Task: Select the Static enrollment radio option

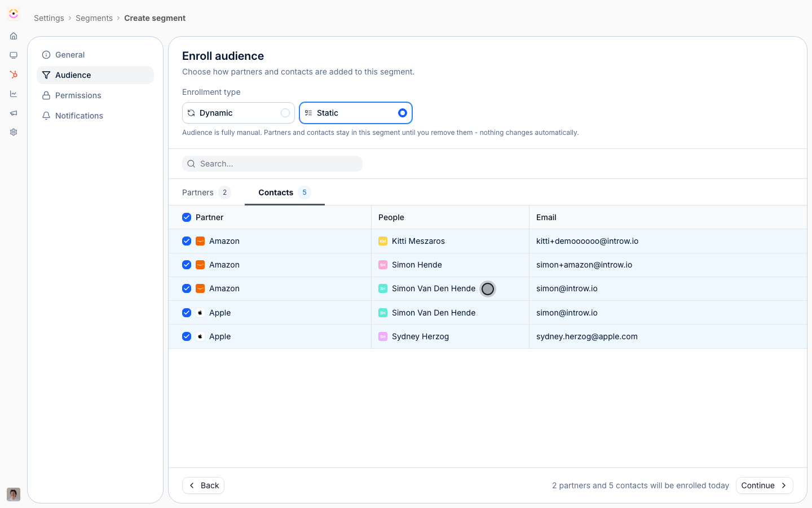Action: (x=356, y=113)
